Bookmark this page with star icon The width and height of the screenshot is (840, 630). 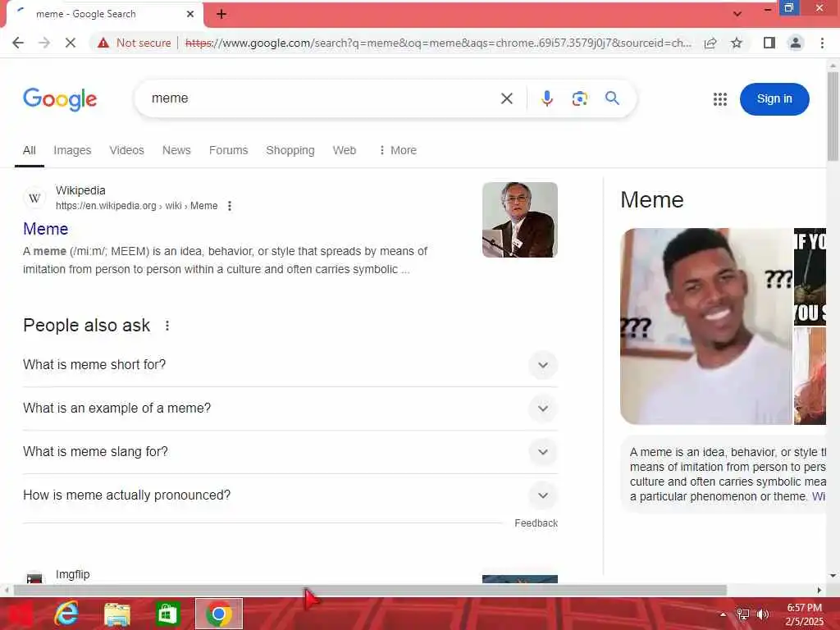point(737,43)
